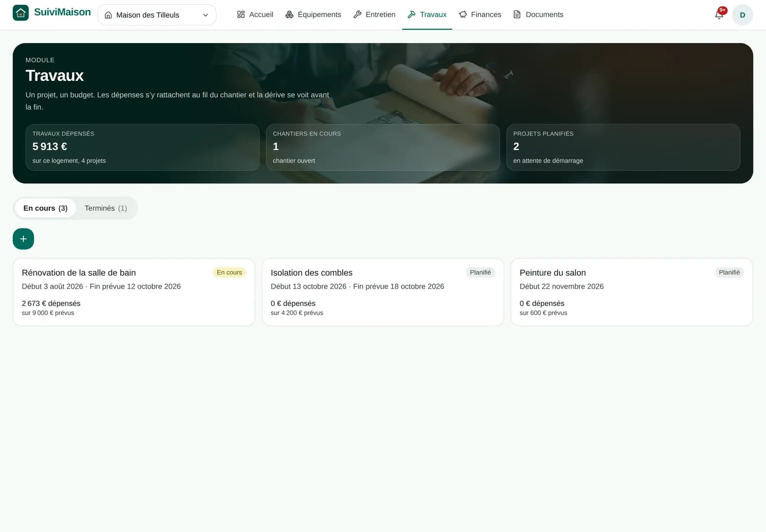Open the Isolation des combles project
Image resolution: width=766 pixels, height=532 pixels.
click(x=383, y=292)
